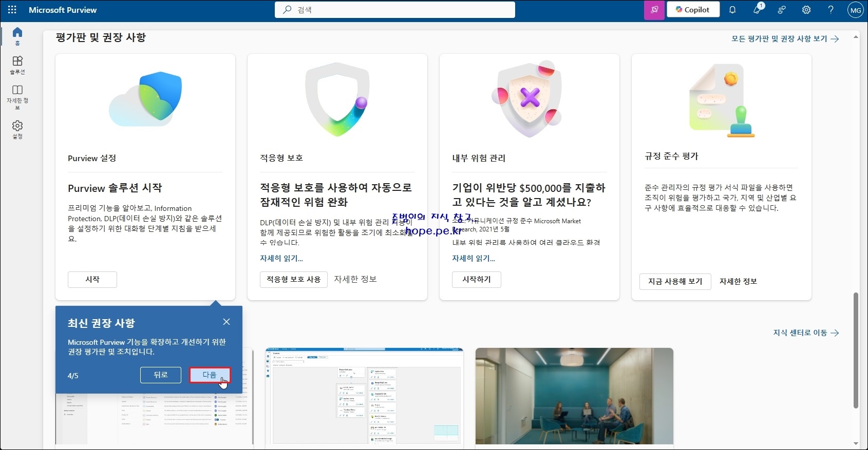
Task: Open 자세한 정보 in the left sidebar
Action: [17, 97]
